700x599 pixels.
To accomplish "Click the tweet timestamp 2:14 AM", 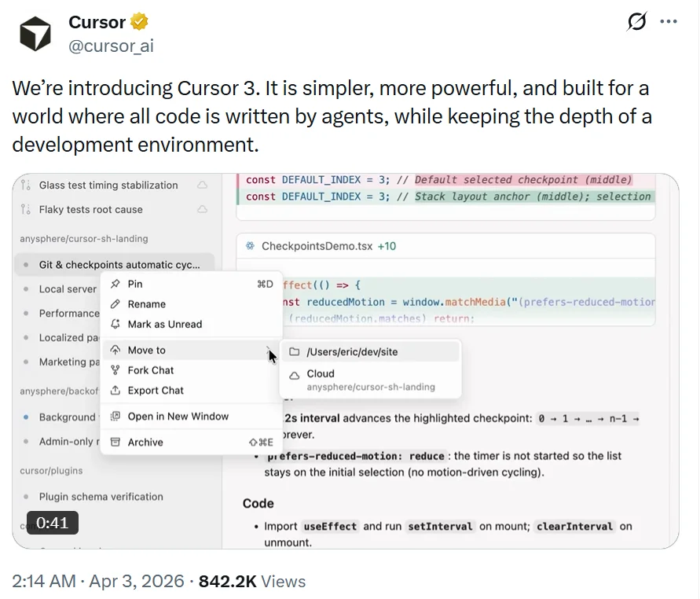I will (x=44, y=582).
